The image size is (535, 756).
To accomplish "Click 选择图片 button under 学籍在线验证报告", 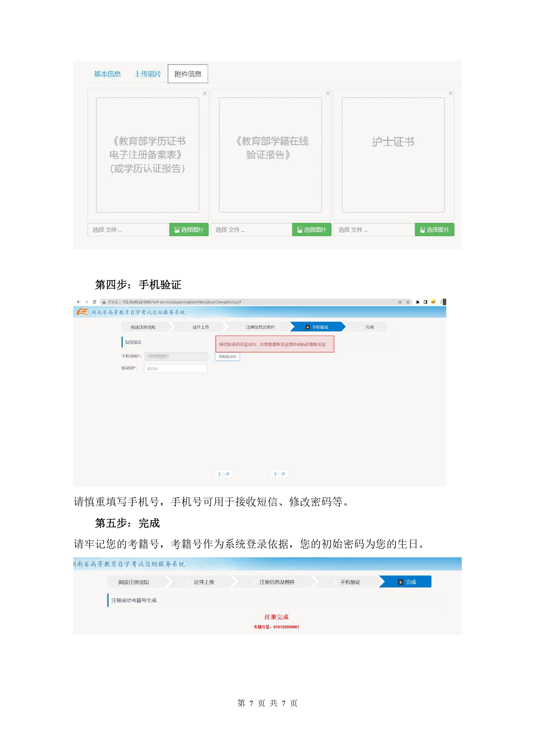I will click(312, 230).
